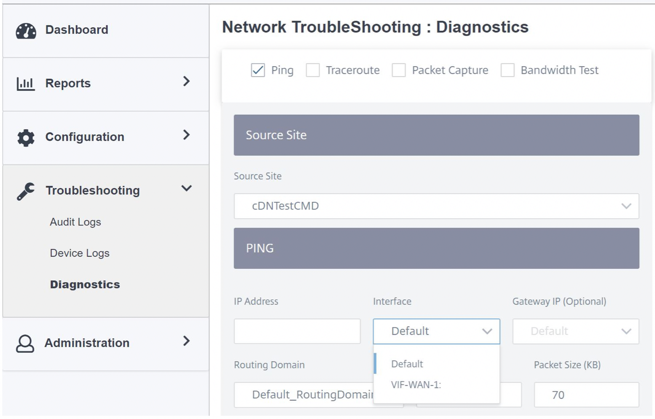Viewport: 655px width, 419px height.
Task: Enable the Traceroute checkbox
Action: [313, 70]
